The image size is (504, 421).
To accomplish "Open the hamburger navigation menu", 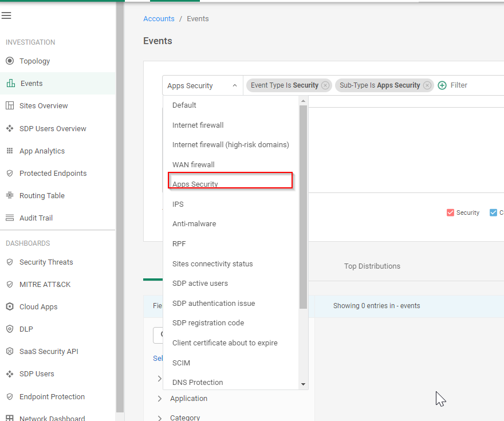I will [x=6, y=15].
